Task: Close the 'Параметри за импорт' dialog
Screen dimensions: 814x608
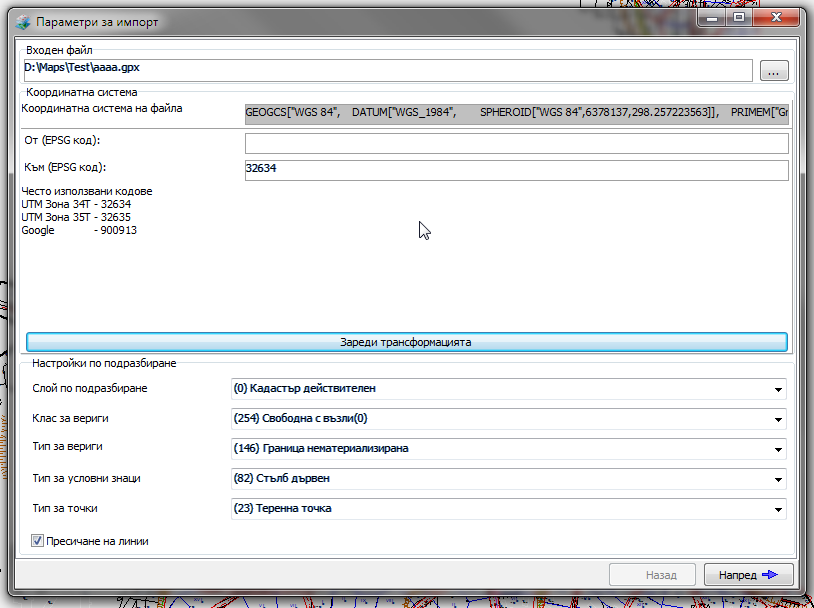Action: coord(778,18)
